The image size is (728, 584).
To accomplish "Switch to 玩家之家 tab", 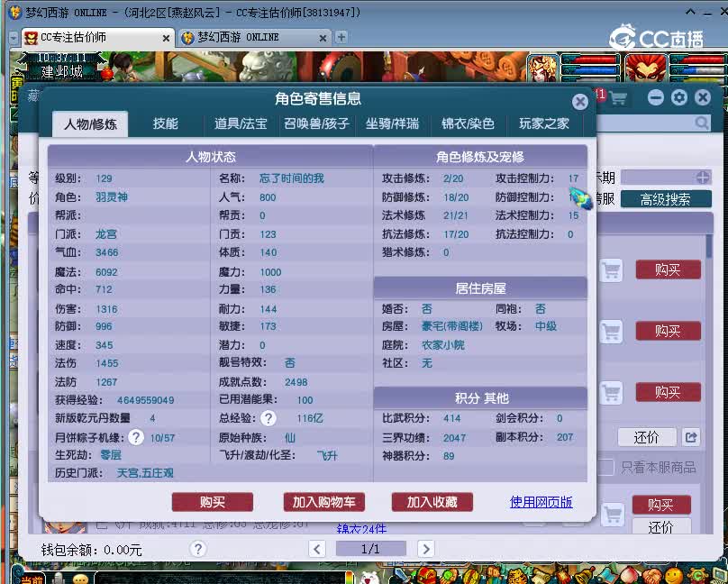I will [543, 123].
